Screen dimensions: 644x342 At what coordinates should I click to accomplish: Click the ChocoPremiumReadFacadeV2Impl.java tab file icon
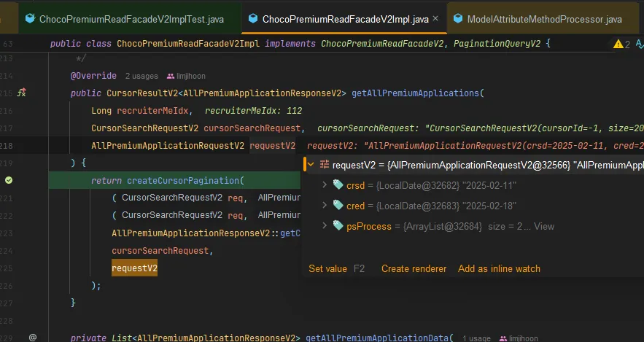(x=253, y=18)
